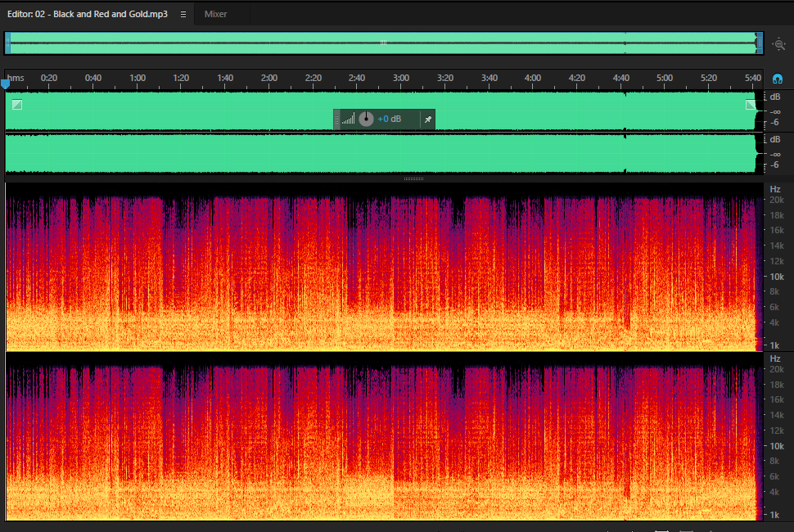The width and height of the screenshot is (794, 532).
Task: Click the upper spectral Hz scale label
Action: pyautogui.click(x=775, y=189)
